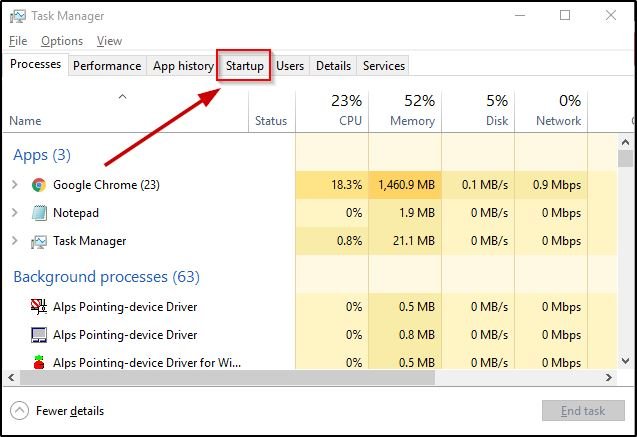637x437 pixels.
Task: Expand the Google Chrome process group
Action: click(15, 185)
